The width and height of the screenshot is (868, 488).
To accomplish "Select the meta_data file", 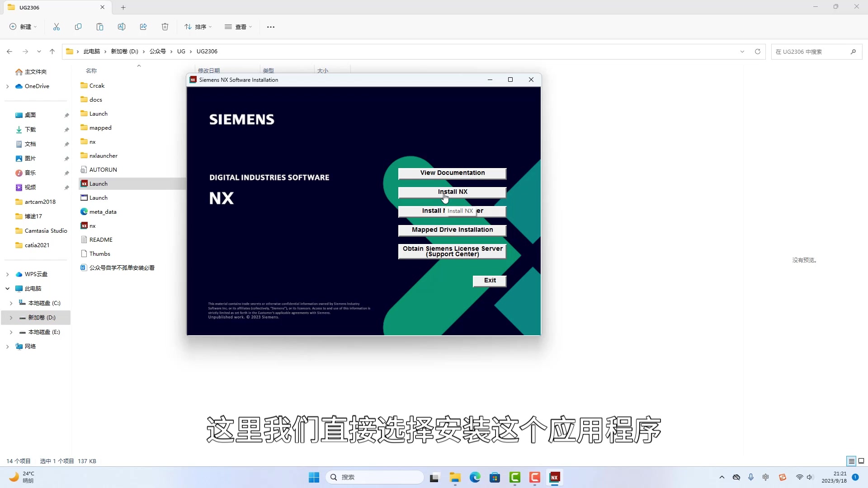I will pos(103,212).
